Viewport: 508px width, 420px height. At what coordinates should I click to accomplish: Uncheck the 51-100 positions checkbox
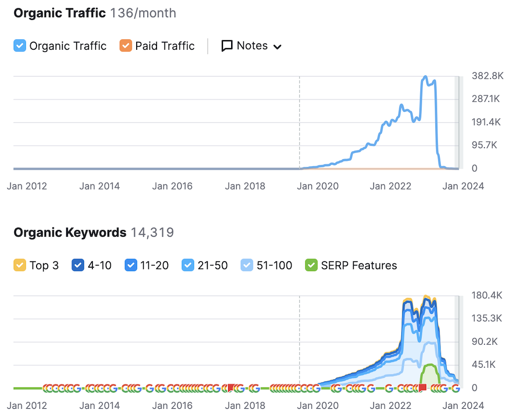[x=246, y=265]
